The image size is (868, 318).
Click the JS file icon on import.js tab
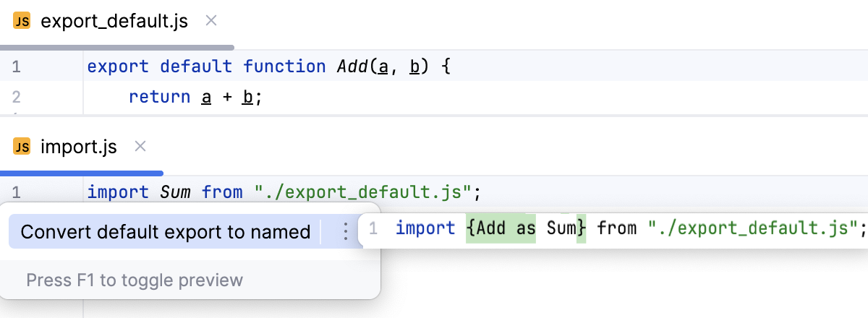[x=22, y=147]
